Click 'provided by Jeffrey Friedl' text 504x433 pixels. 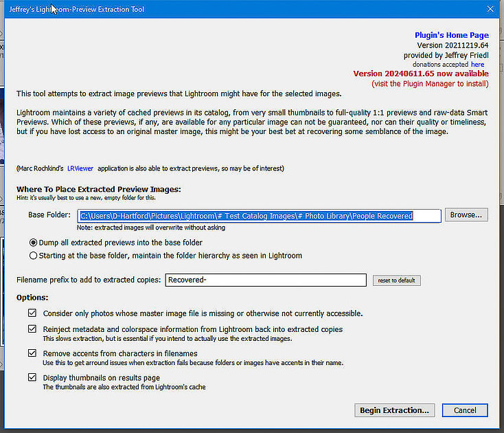pyautogui.click(x=446, y=56)
